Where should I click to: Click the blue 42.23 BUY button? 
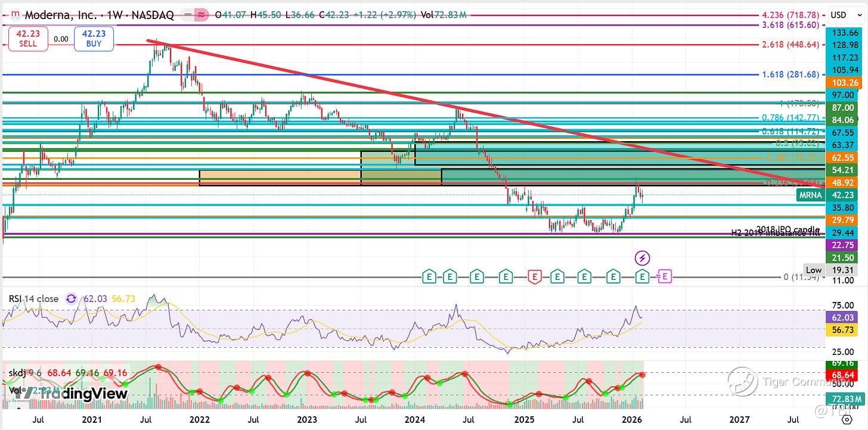click(x=94, y=39)
